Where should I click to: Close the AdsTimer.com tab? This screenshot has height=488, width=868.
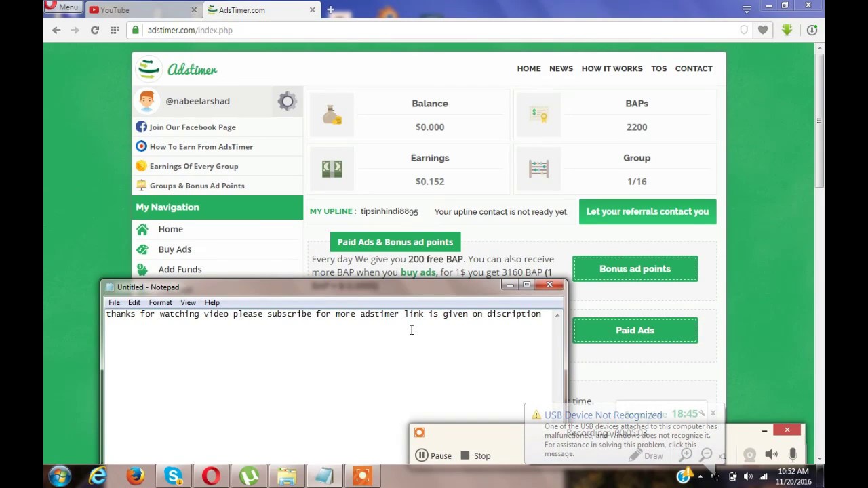312,10
